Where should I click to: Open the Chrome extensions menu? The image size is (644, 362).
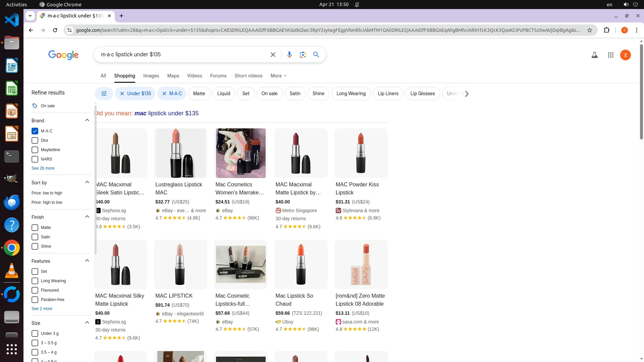click(606, 30)
